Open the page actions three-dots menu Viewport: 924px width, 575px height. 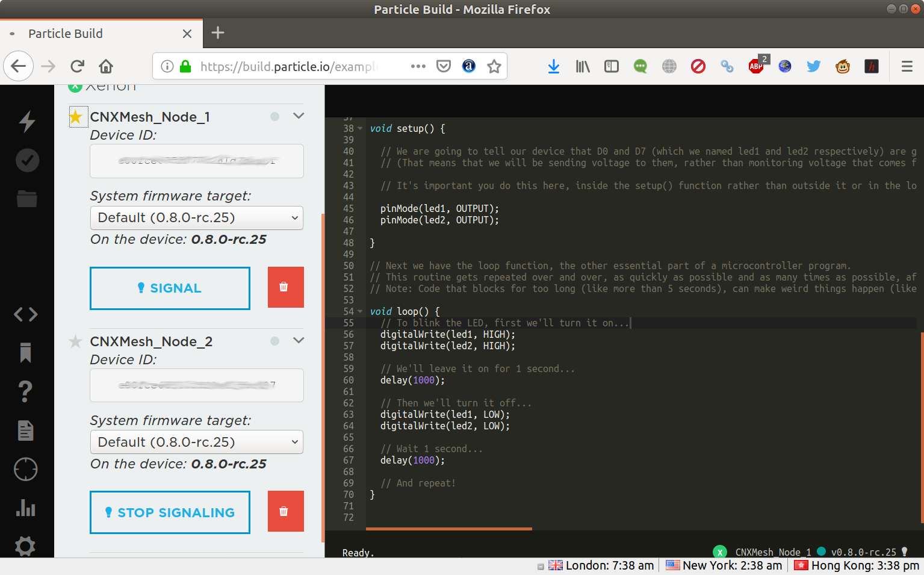coord(418,66)
